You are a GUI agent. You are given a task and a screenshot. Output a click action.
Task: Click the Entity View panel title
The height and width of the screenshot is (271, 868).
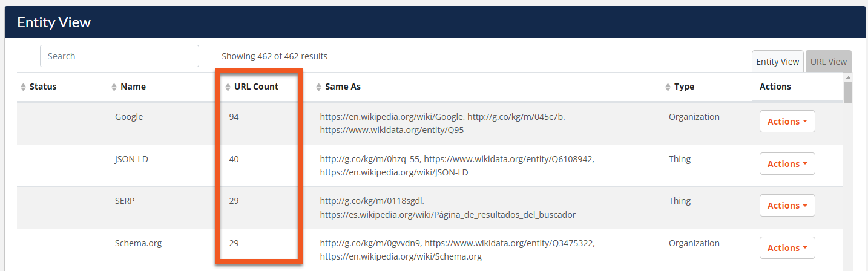pos(54,22)
